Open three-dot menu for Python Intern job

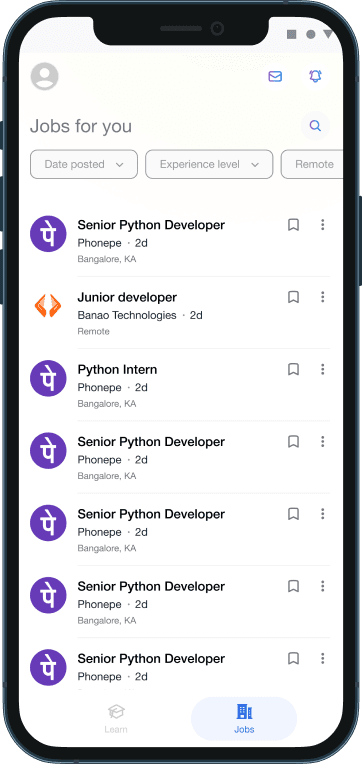[322, 369]
